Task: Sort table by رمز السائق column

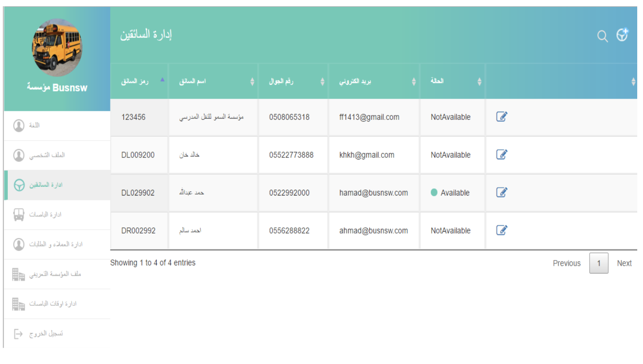Action: click(139, 81)
